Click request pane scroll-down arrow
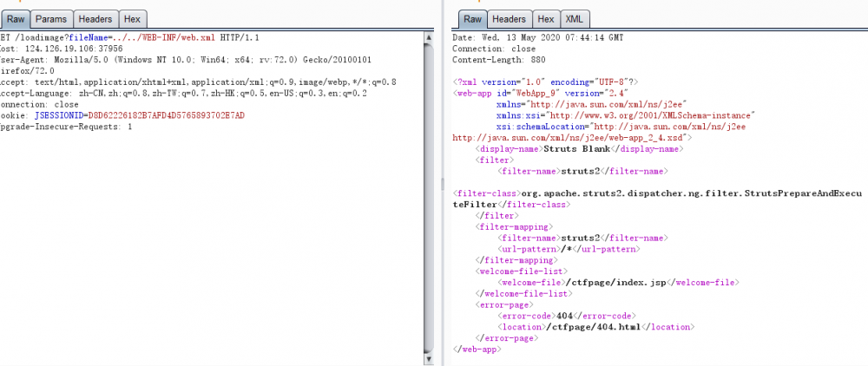 click(x=429, y=359)
